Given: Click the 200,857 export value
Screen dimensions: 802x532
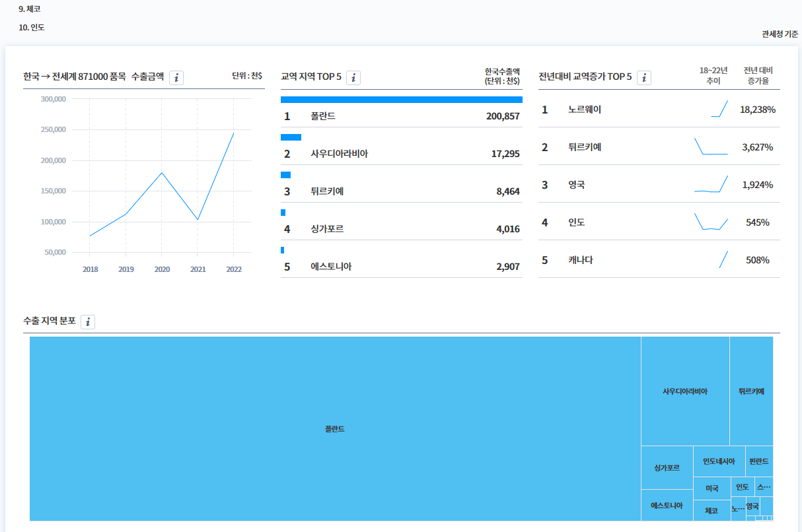Looking at the screenshot, I should click(x=503, y=116).
